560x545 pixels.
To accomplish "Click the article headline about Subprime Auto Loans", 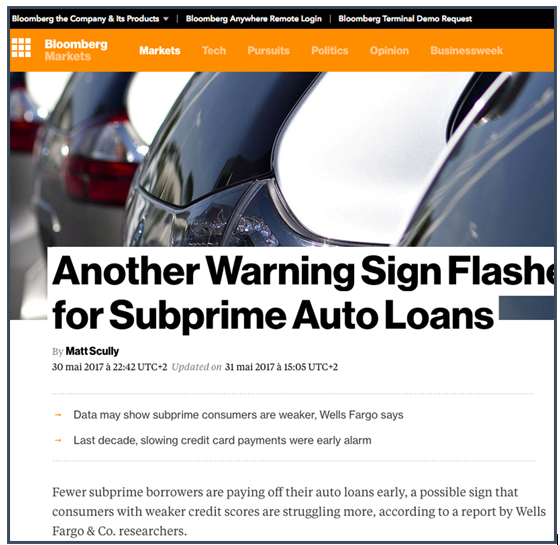I will click(x=302, y=292).
